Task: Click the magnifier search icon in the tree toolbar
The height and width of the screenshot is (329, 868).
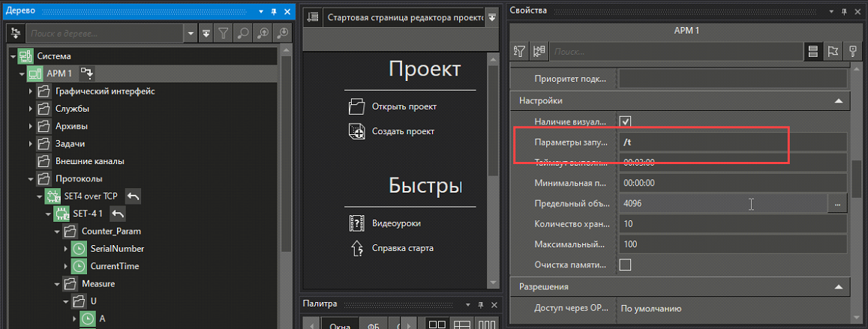Action: click(x=243, y=34)
